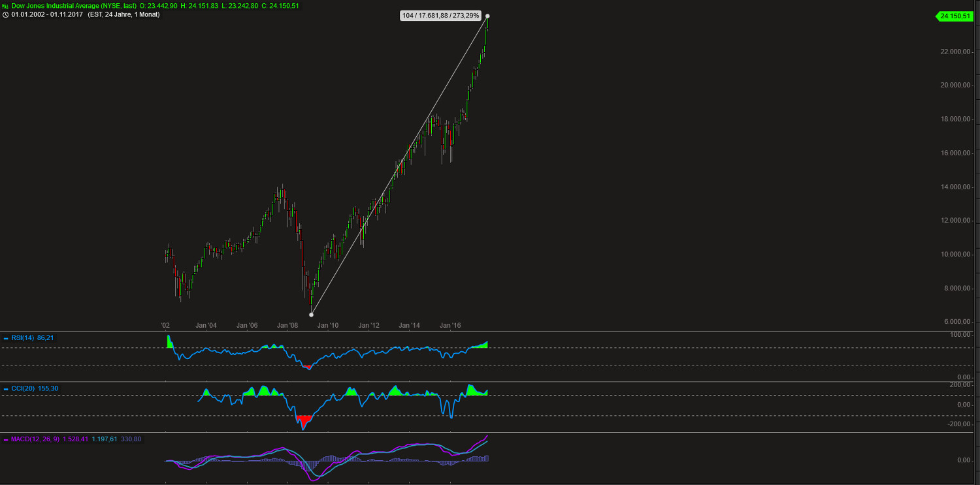Viewport: 980px width, 485px height.
Task: Click the trendline annotation label 104 / 17.681,88 / 273,29%
Action: coord(440,14)
